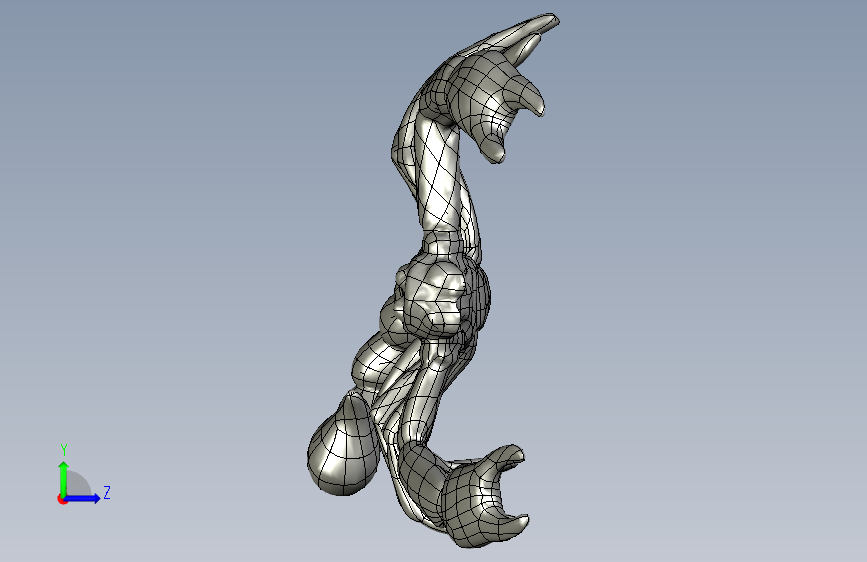Click the blue Z axis arrow
This screenshot has height=562, width=867.
(82, 498)
